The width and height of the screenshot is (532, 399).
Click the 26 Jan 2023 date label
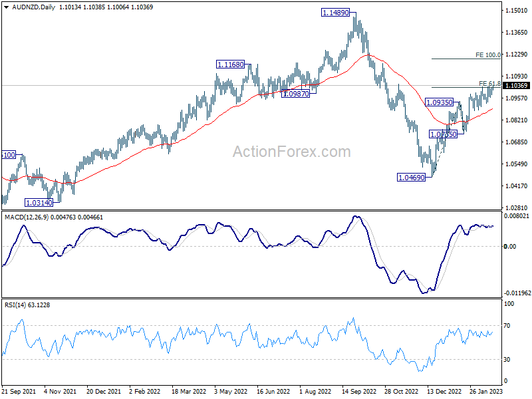[486, 392]
